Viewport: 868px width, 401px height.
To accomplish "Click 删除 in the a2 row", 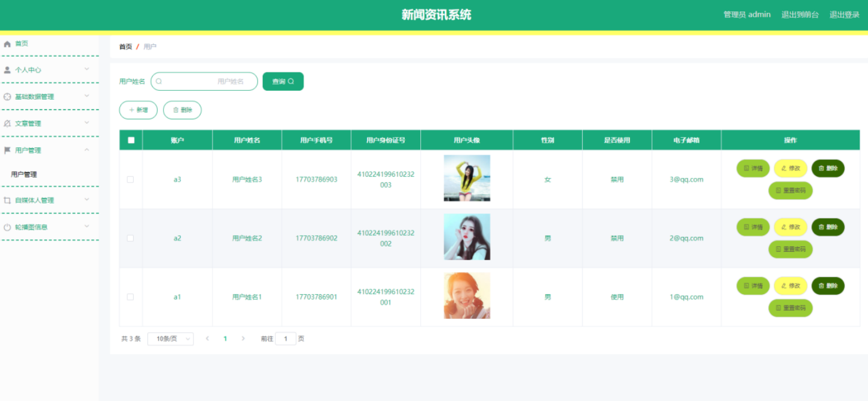I will pyautogui.click(x=828, y=227).
